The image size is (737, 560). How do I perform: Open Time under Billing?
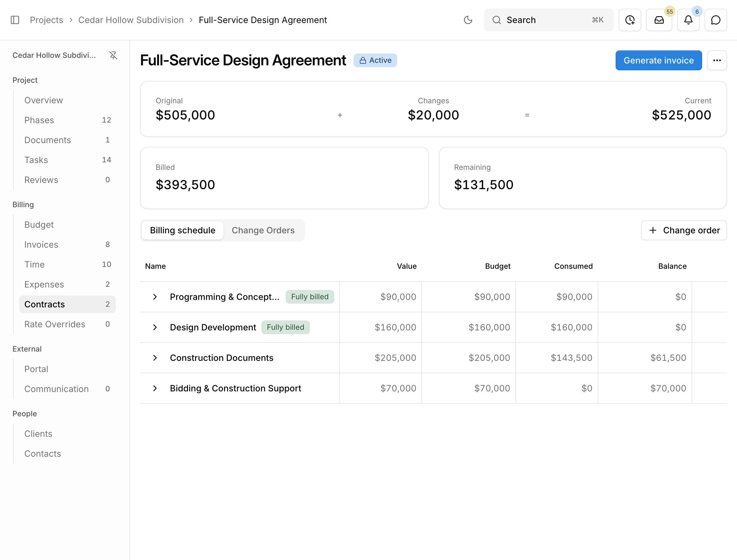coord(67,264)
